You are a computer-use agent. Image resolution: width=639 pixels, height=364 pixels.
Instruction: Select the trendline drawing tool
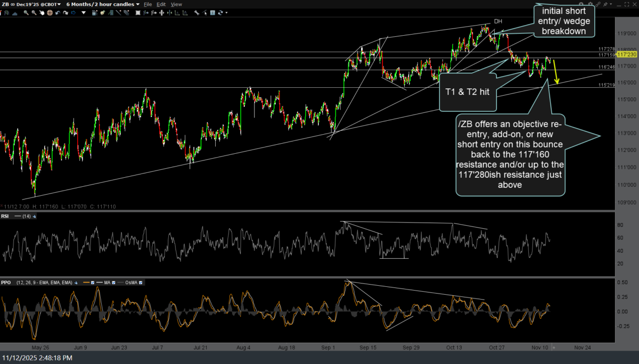pos(118,13)
